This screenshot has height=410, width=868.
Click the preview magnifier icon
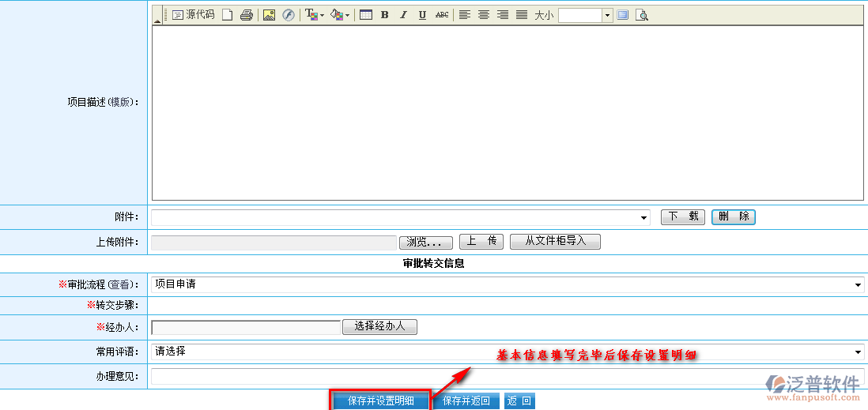(642, 15)
